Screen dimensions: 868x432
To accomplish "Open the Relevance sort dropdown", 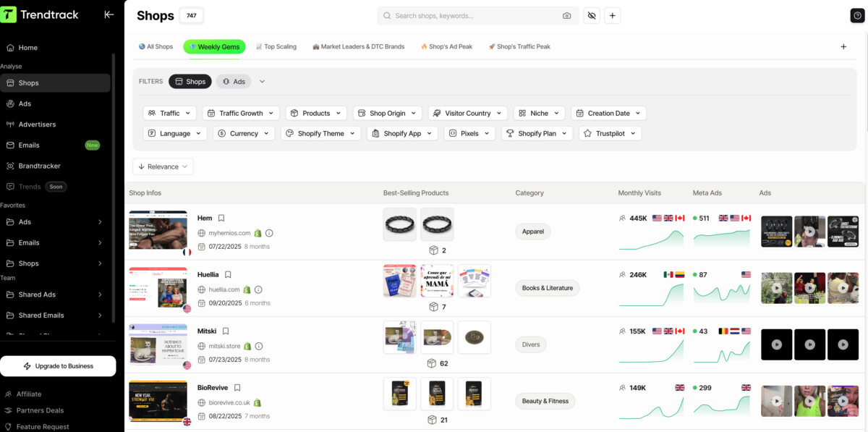I will [163, 166].
